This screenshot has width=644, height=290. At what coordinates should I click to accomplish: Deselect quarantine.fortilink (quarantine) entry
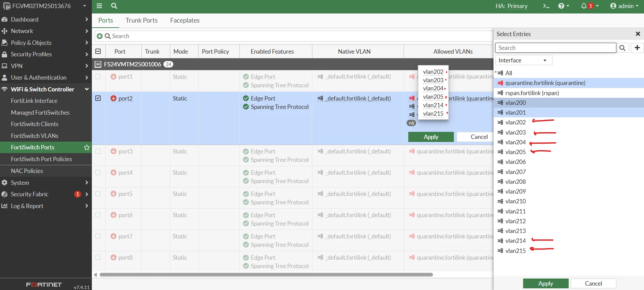569,83
